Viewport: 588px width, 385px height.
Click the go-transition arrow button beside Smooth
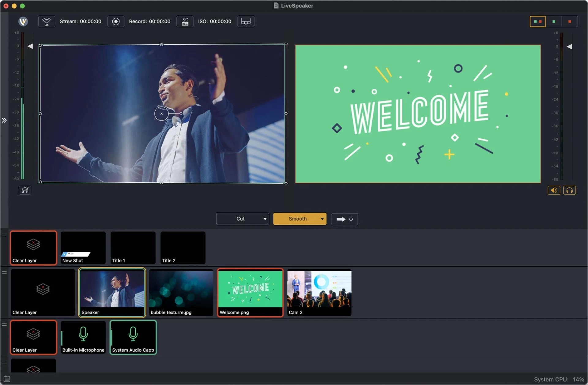pyautogui.click(x=344, y=219)
